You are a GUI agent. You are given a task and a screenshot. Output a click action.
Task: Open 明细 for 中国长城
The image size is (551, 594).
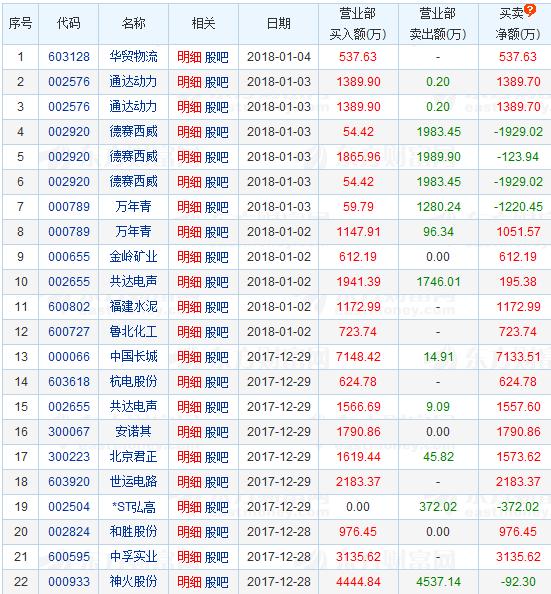[189, 357]
